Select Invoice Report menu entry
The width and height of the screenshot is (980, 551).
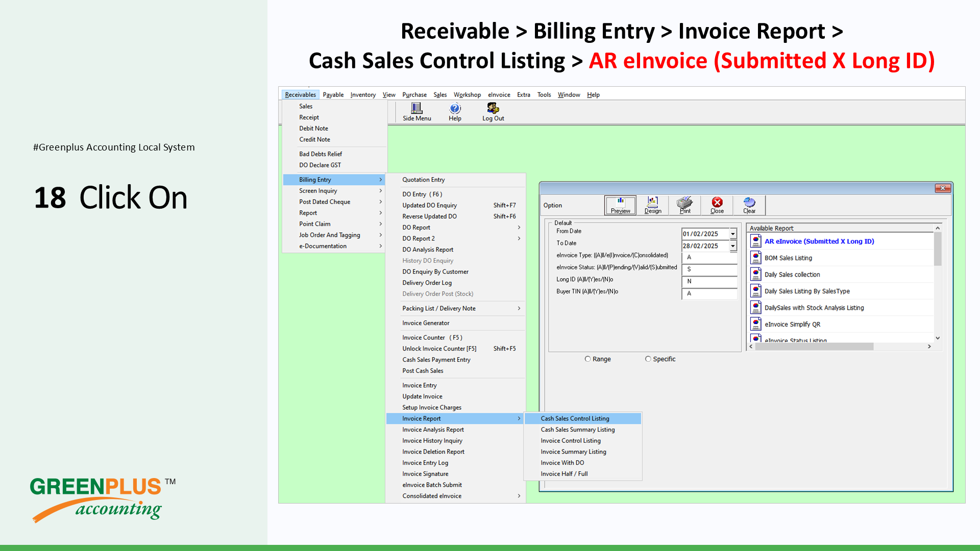(x=456, y=419)
